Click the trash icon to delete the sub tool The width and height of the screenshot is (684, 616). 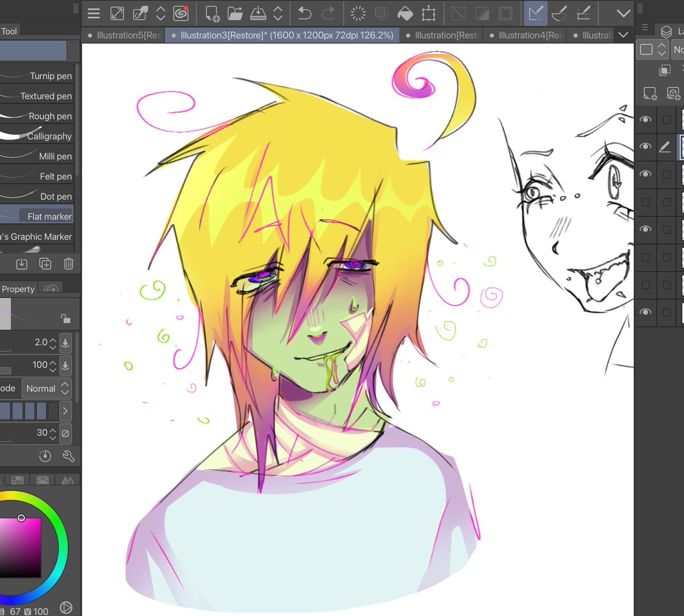(x=68, y=263)
